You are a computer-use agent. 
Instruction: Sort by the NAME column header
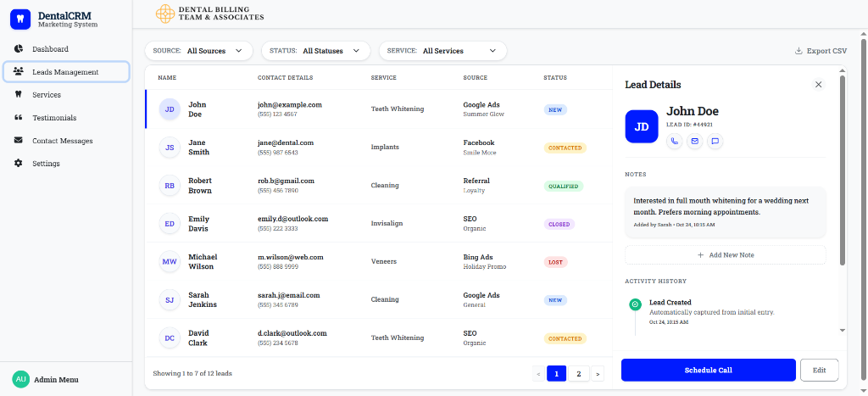click(167, 77)
